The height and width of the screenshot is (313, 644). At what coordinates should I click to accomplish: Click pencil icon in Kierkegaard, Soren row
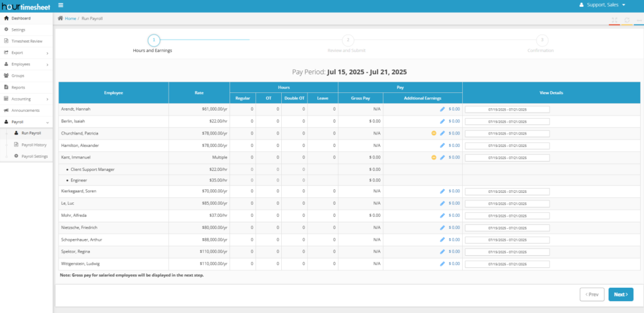[x=442, y=191]
